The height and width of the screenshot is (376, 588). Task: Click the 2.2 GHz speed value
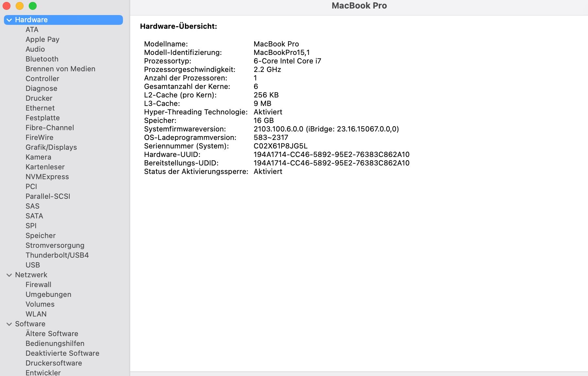[x=268, y=70]
